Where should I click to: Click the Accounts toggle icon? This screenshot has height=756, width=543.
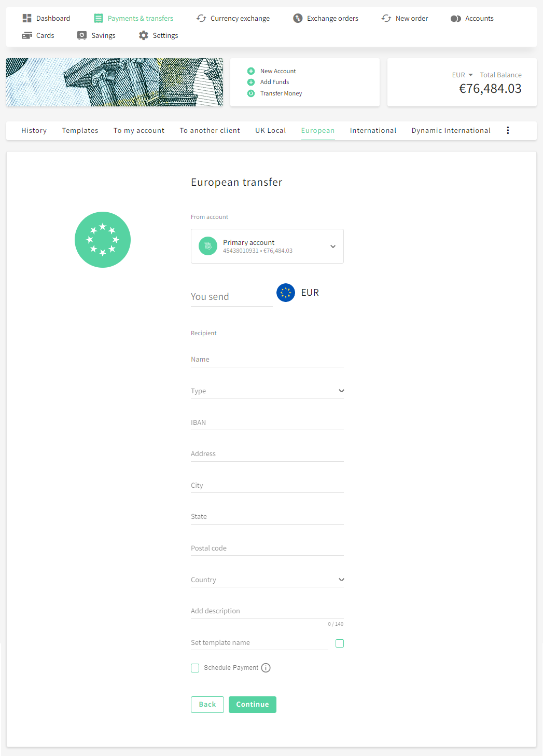[456, 19]
